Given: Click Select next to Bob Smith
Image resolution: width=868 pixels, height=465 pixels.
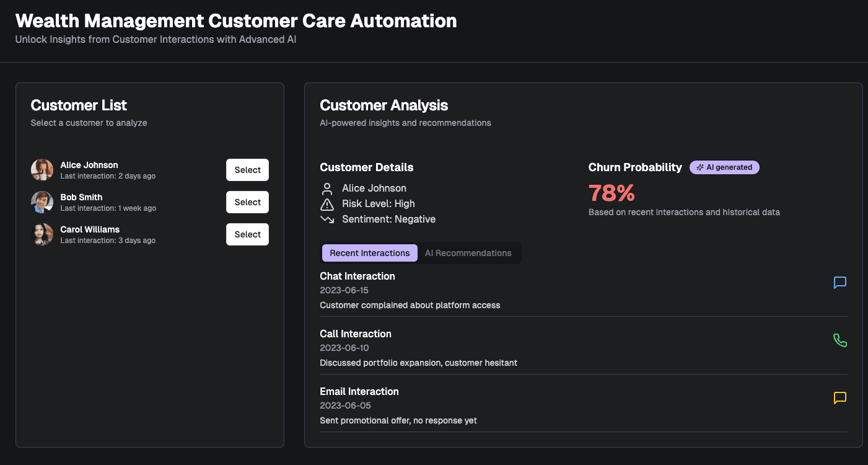Looking at the screenshot, I should 247,201.
